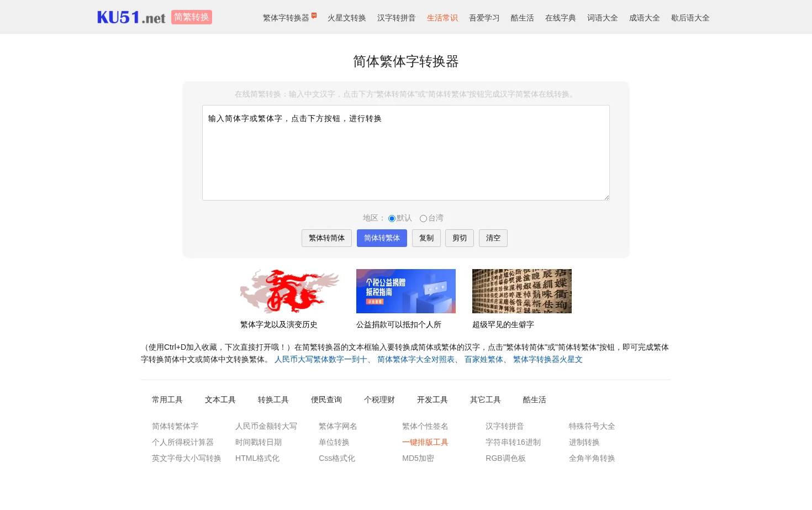The height and width of the screenshot is (510, 812).
Task: Switch to the 开发工具 tab
Action: (433, 399)
